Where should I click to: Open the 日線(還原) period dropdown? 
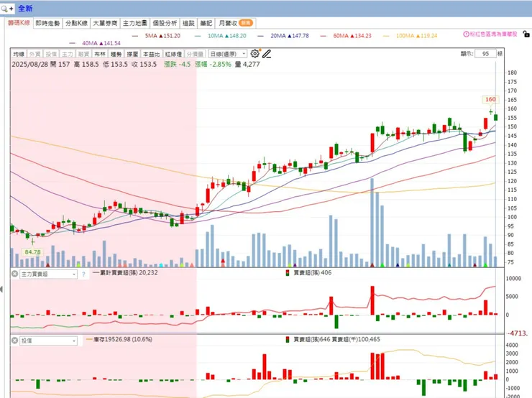(x=228, y=54)
